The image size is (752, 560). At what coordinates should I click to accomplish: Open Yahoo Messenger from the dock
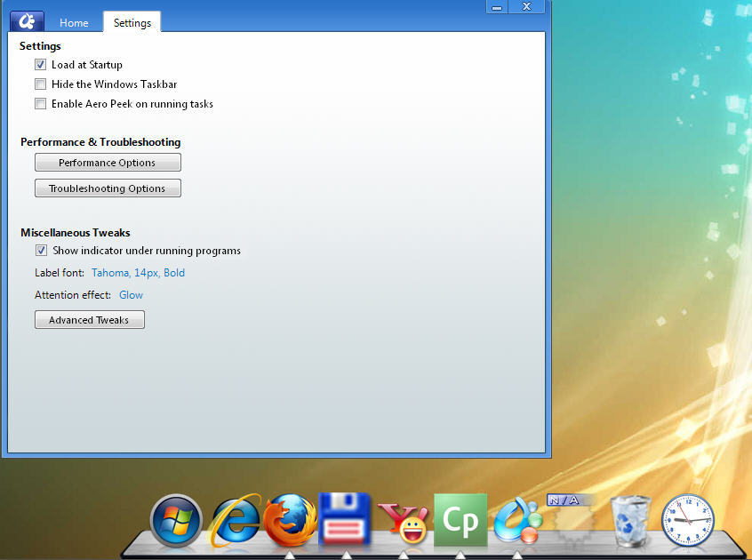click(404, 523)
